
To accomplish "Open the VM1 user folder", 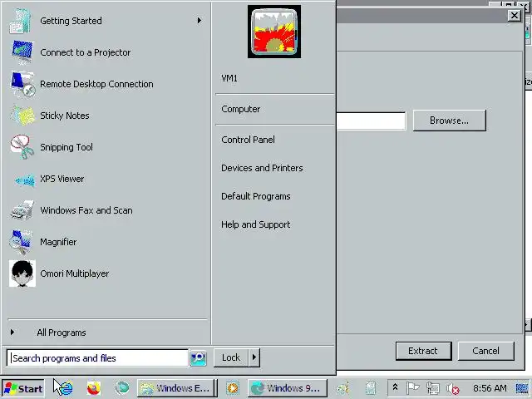I will tap(229, 78).
